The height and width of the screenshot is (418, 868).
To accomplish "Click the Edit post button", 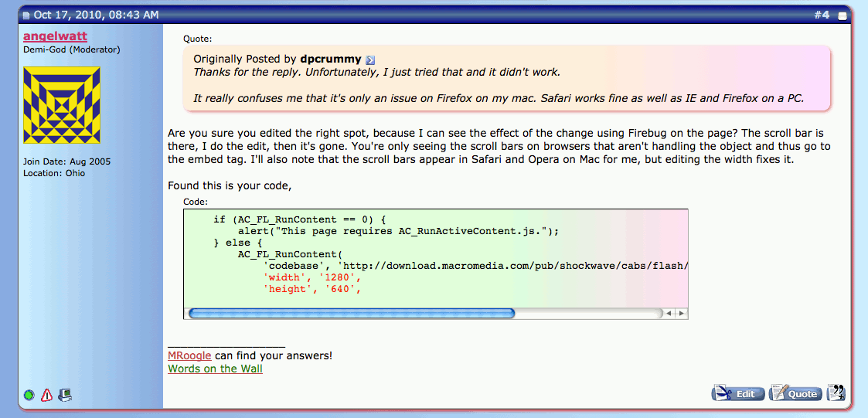I will [737, 393].
